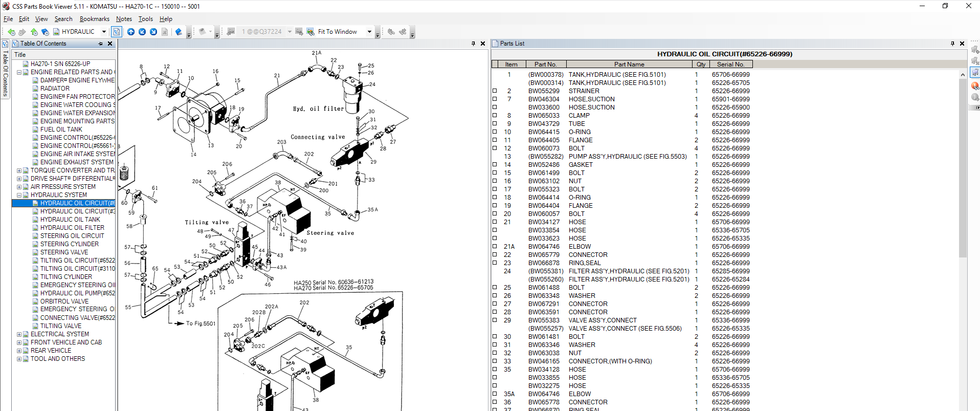Click the blue up-arrow navigation icon

(131, 32)
